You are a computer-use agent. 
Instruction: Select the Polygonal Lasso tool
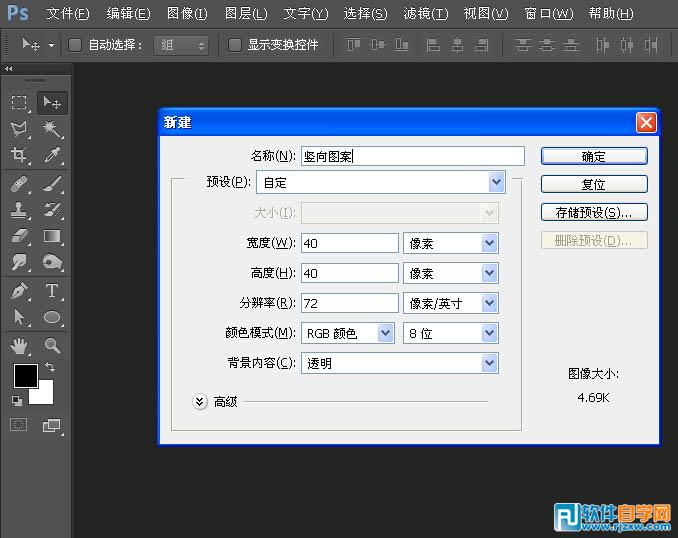point(19,129)
